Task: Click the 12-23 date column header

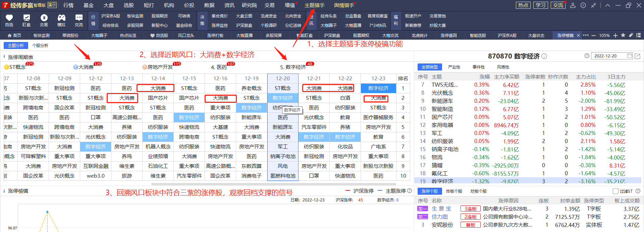Action: pyautogui.click(x=378, y=78)
